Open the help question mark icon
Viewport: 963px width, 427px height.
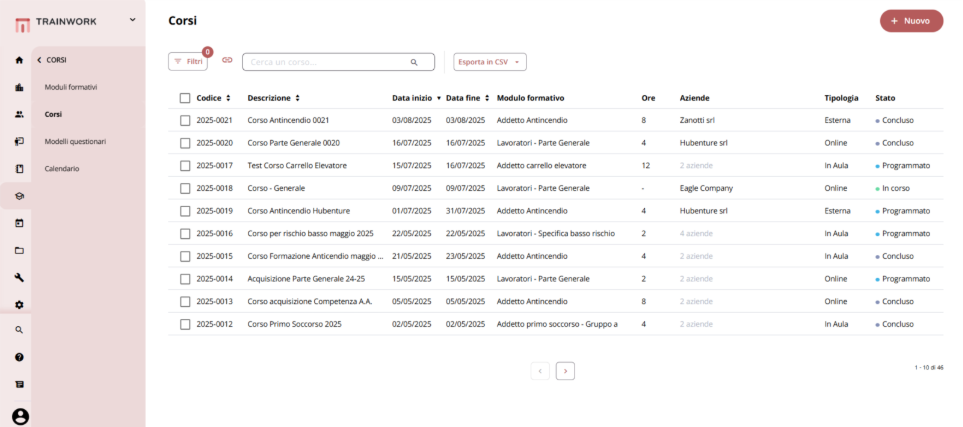point(19,357)
